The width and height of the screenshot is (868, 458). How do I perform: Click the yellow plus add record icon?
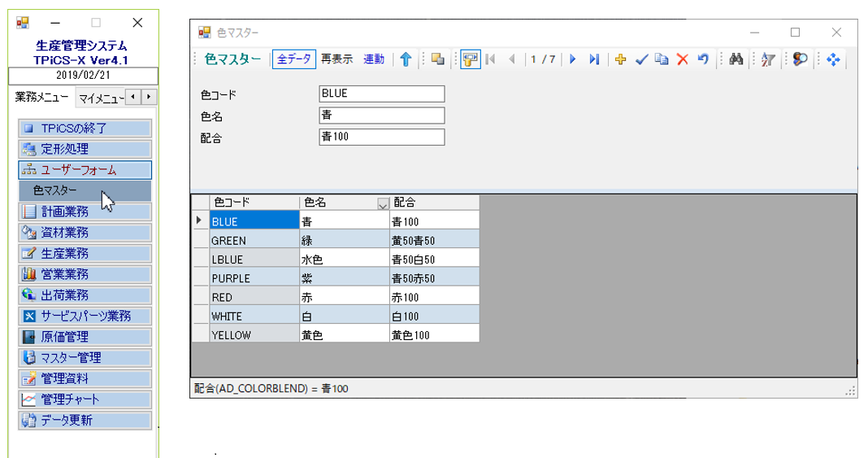click(620, 59)
